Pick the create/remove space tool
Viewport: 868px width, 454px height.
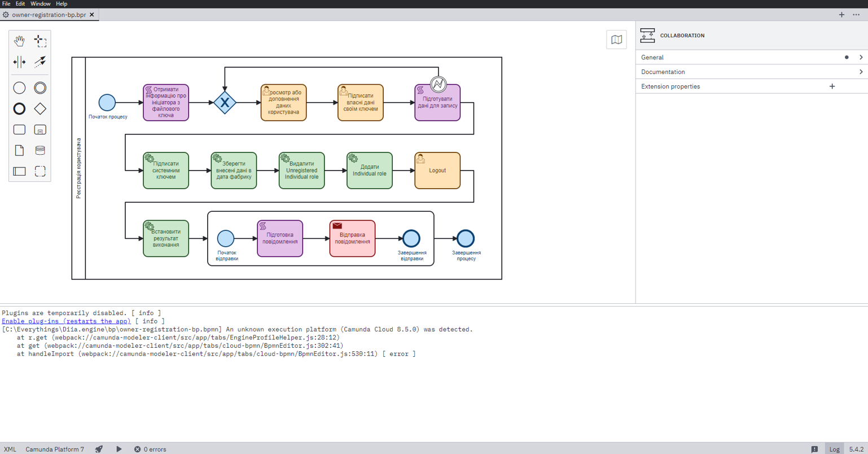tap(19, 62)
